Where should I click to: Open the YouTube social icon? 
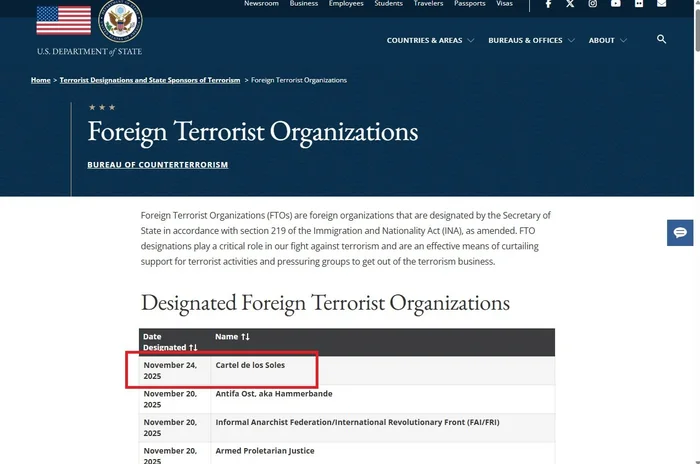(616, 4)
